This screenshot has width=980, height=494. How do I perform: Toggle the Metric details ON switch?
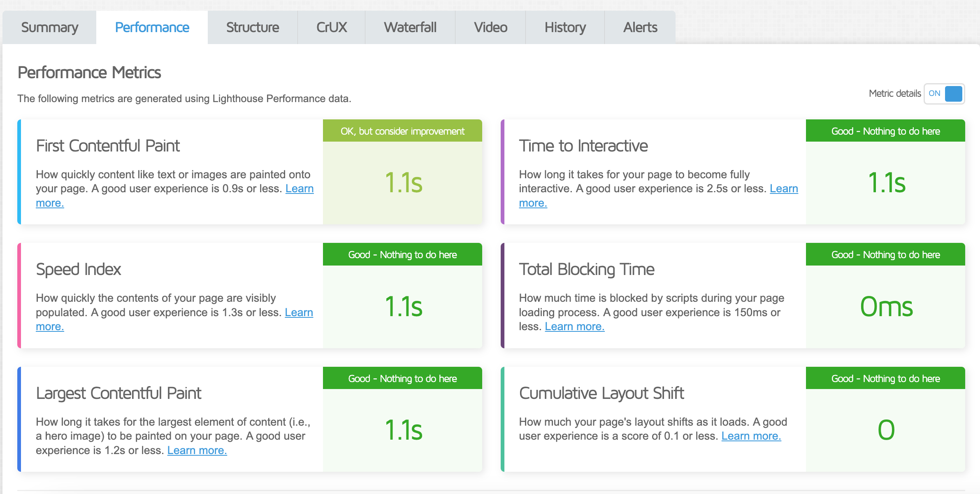(x=944, y=93)
